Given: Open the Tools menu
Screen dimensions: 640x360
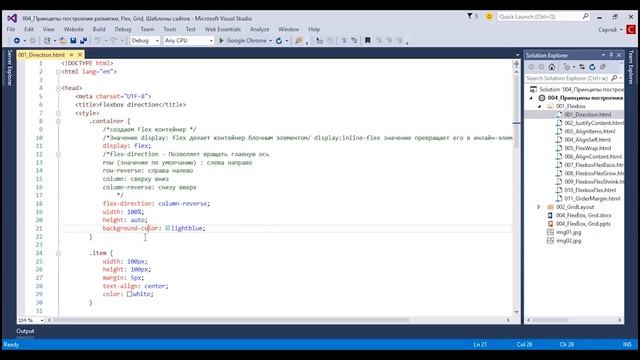Looking at the screenshot, I should [x=170, y=29].
